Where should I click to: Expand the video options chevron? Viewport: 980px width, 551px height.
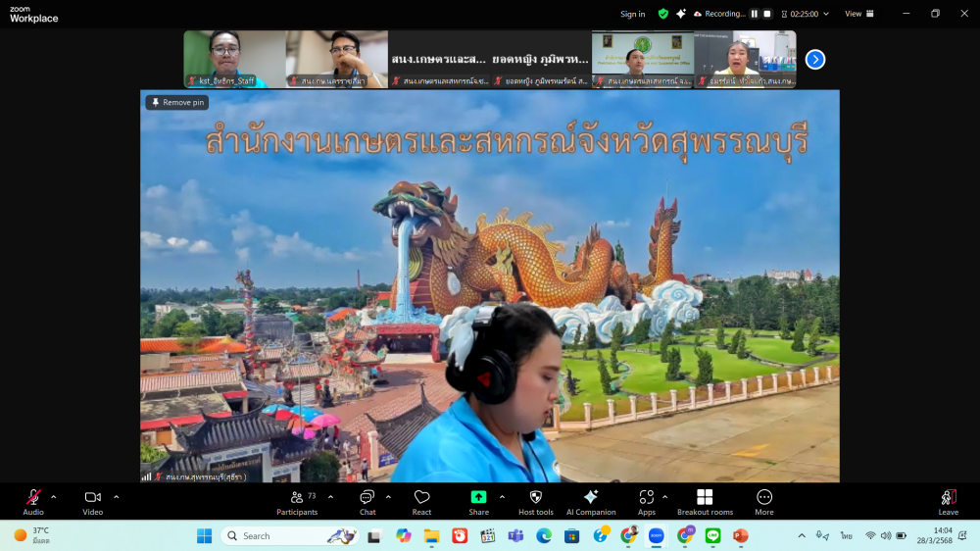pyautogui.click(x=116, y=496)
